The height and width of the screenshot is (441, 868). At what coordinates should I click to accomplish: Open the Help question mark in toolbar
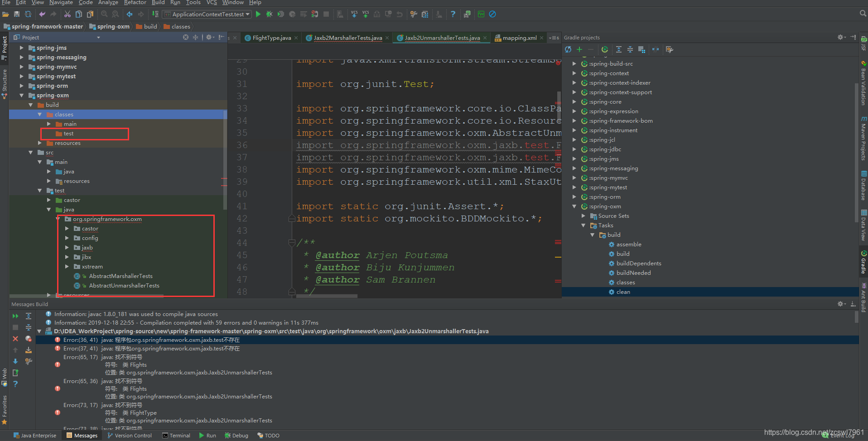(x=453, y=14)
